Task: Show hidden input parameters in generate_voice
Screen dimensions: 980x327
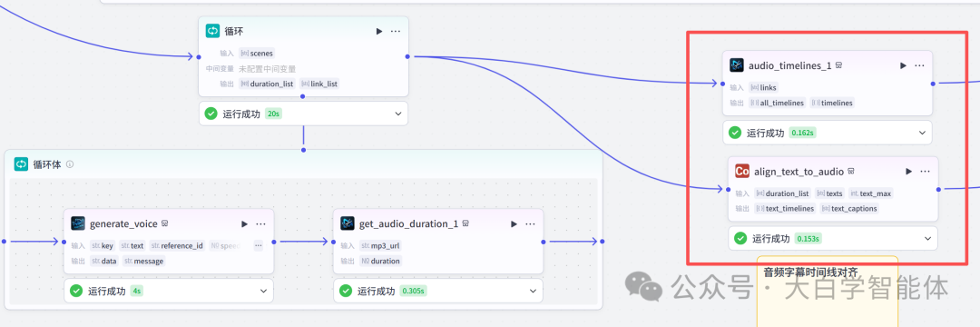Action: (258, 246)
